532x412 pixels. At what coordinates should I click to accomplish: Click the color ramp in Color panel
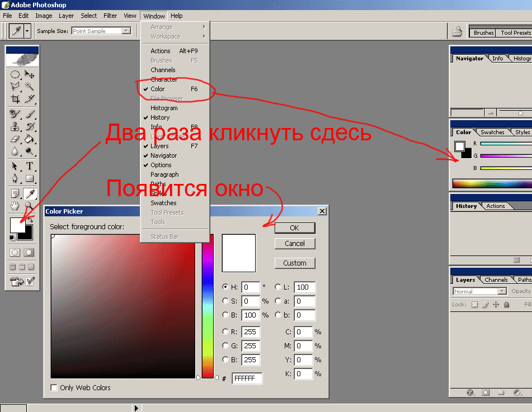(x=492, y=183)
